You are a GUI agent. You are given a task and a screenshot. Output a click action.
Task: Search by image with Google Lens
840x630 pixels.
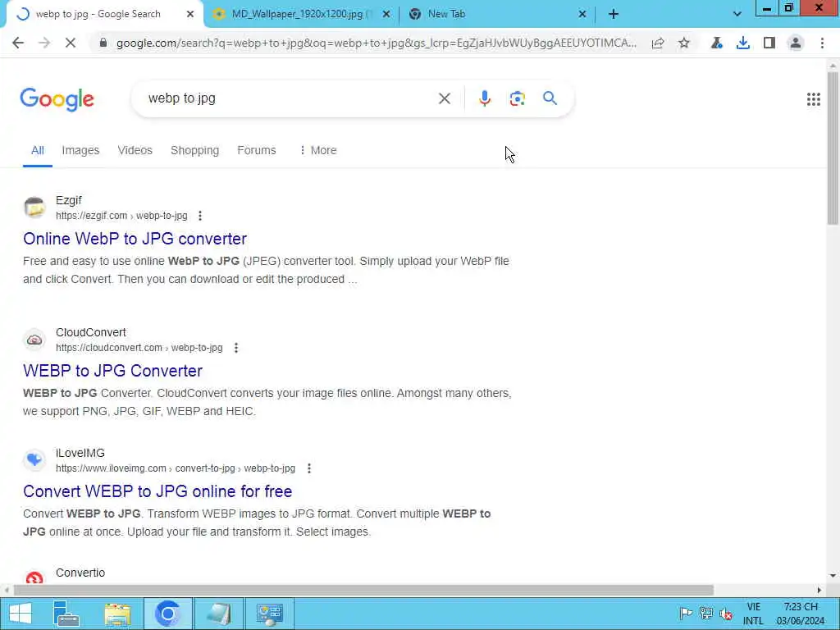517,98
